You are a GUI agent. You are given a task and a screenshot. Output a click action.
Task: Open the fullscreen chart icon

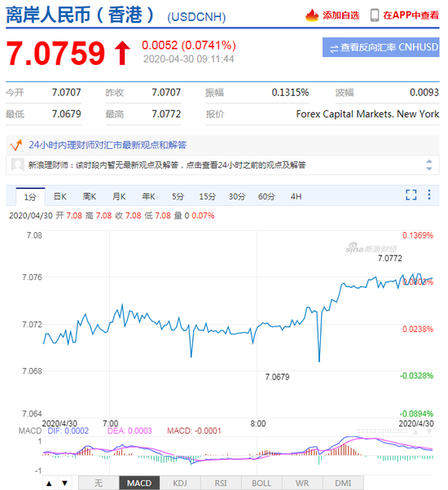(x=411, y=195)
